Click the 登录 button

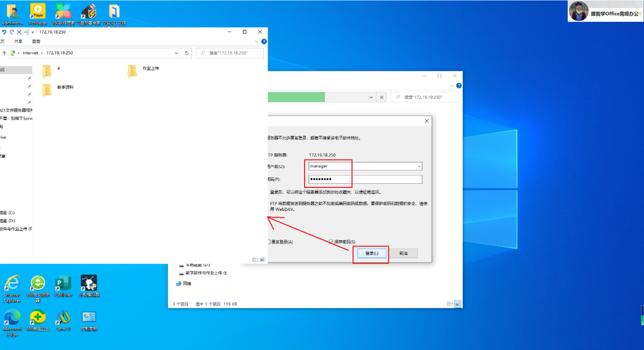pos(372,253)
